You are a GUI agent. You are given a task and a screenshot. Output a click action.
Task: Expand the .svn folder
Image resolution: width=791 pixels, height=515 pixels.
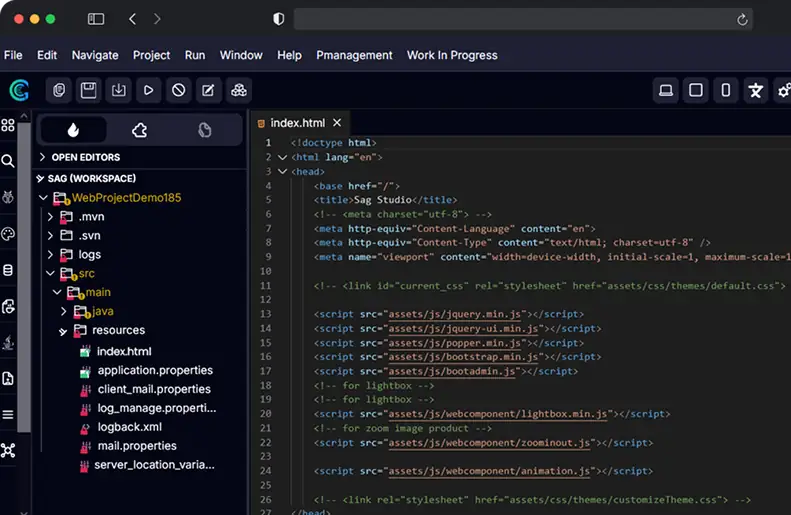click(x=50, y=236)
